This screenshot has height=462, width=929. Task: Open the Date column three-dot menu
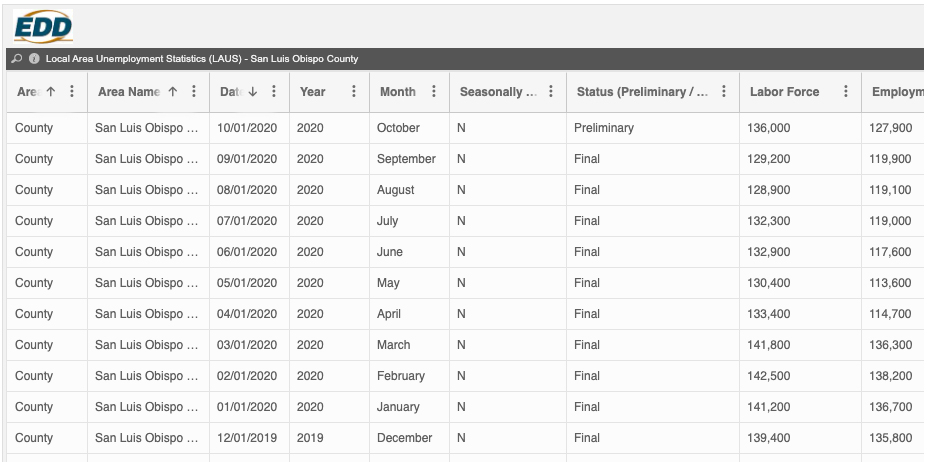coord(274,92)
